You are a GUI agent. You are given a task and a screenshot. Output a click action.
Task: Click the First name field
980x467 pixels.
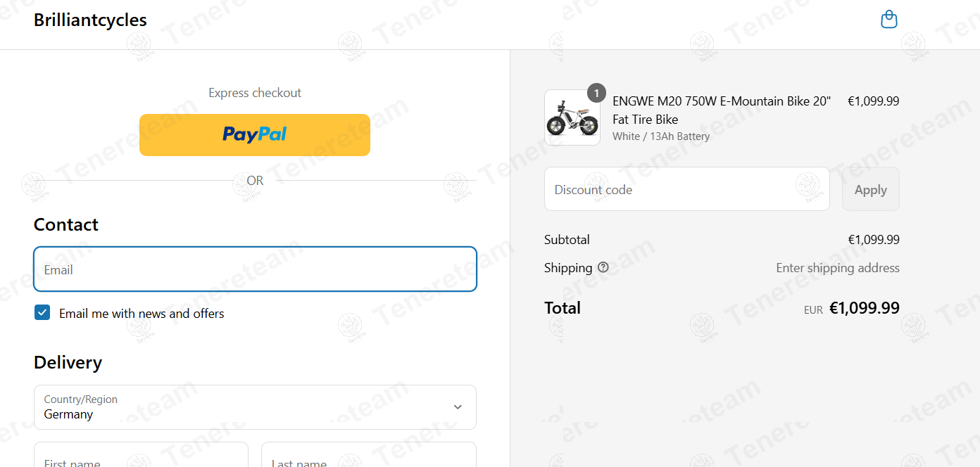coord(141,455)
